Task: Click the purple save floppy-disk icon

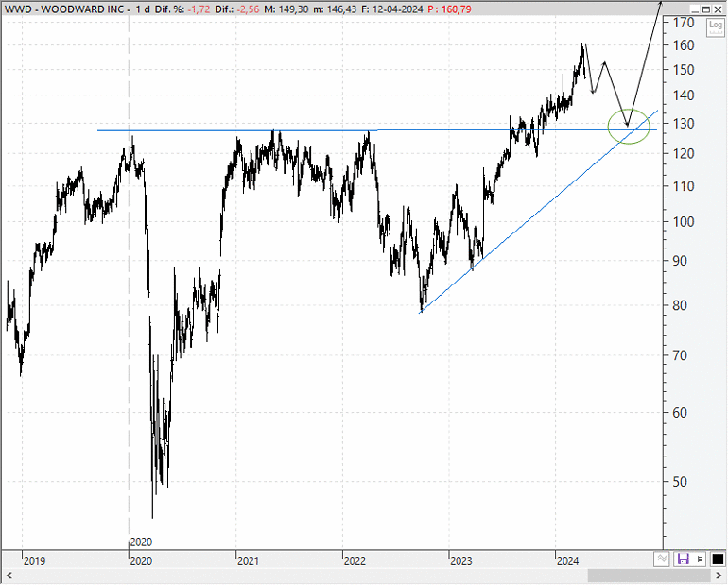Action: coord(683,559)
